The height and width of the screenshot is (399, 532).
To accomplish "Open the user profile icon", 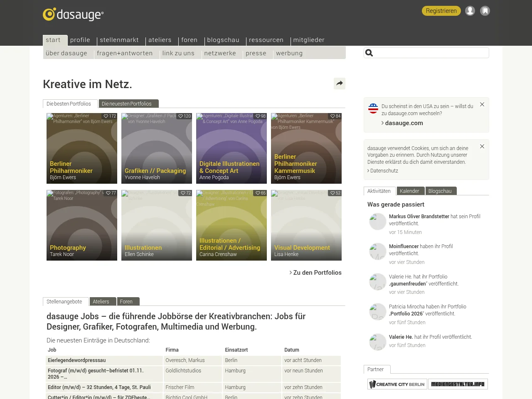I will (x=470, y=11).
